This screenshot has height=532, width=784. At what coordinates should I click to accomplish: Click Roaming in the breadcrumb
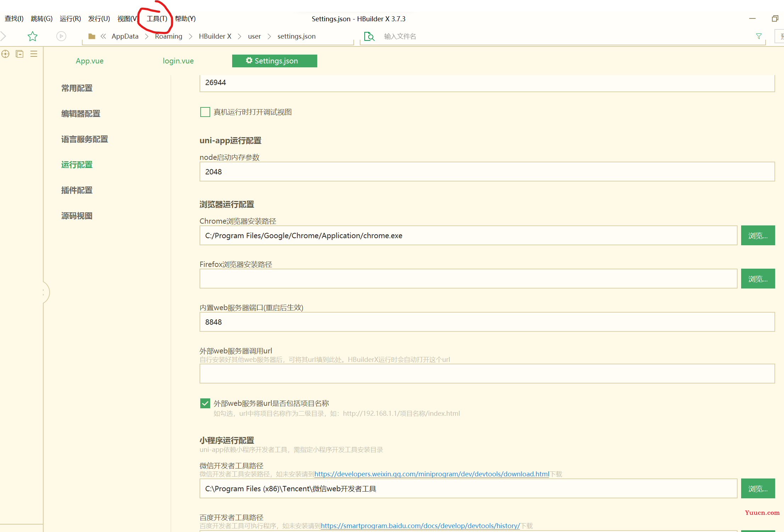(169, 36)
